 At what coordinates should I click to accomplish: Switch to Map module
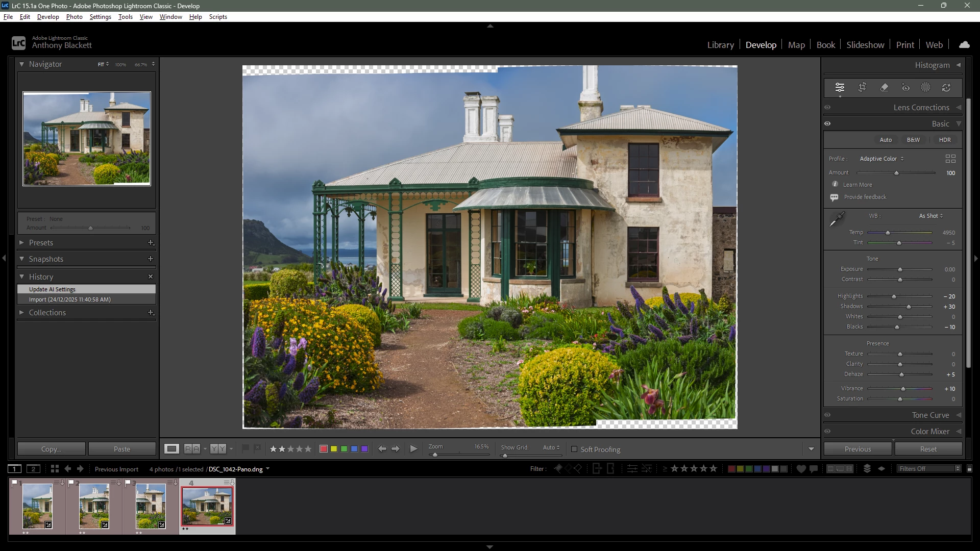click(x=796, y=45)
